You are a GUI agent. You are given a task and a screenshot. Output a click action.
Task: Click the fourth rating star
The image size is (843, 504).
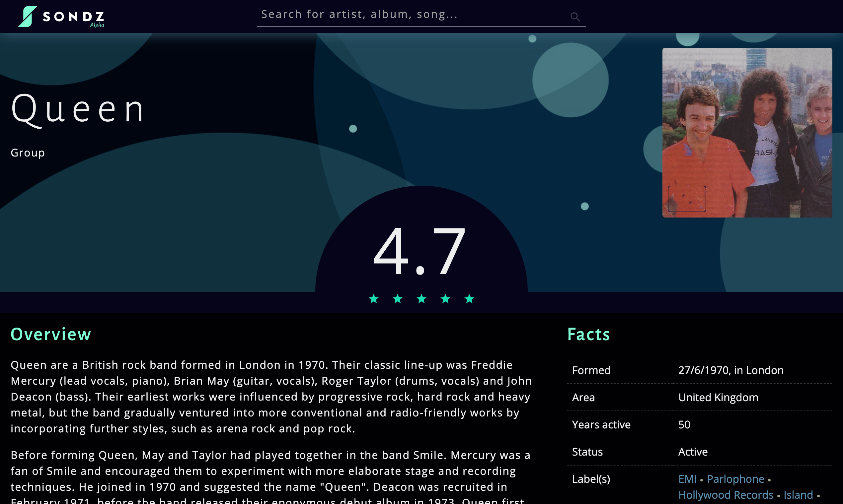[x=445, y=299]
